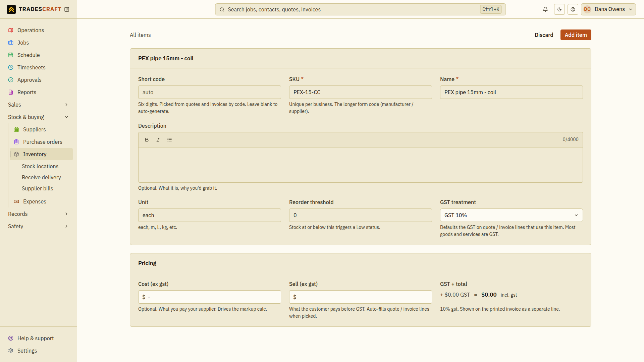644x362 pixels.
Task: Click the Settings gear icon
Action: coord(11,351)
